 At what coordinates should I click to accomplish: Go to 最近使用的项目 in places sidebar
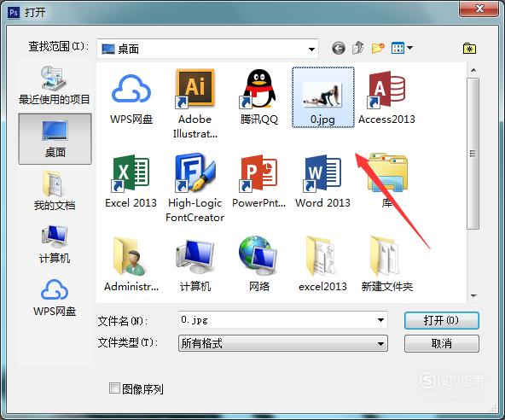point(55,85)
